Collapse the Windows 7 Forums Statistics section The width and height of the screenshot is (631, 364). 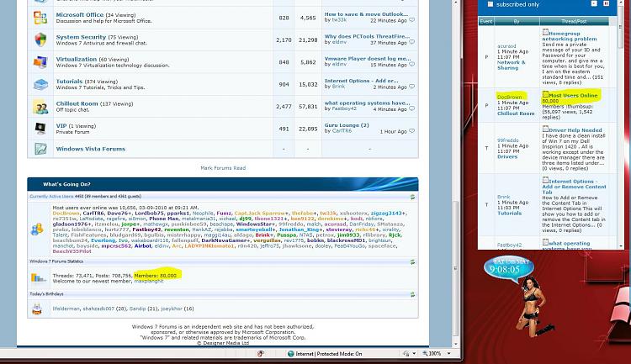(x=412, y=261)
